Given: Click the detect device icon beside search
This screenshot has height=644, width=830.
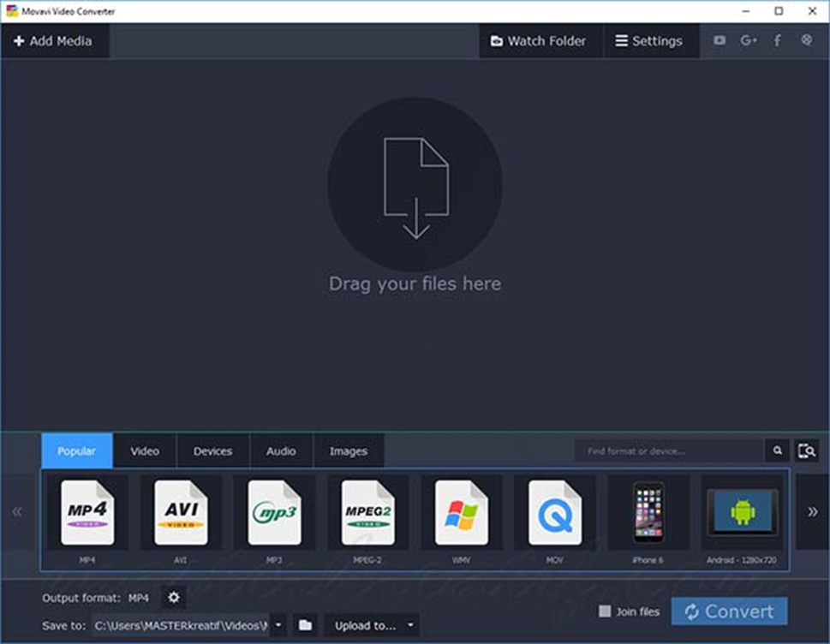Looking at the screenshot, I should point(807,450).
